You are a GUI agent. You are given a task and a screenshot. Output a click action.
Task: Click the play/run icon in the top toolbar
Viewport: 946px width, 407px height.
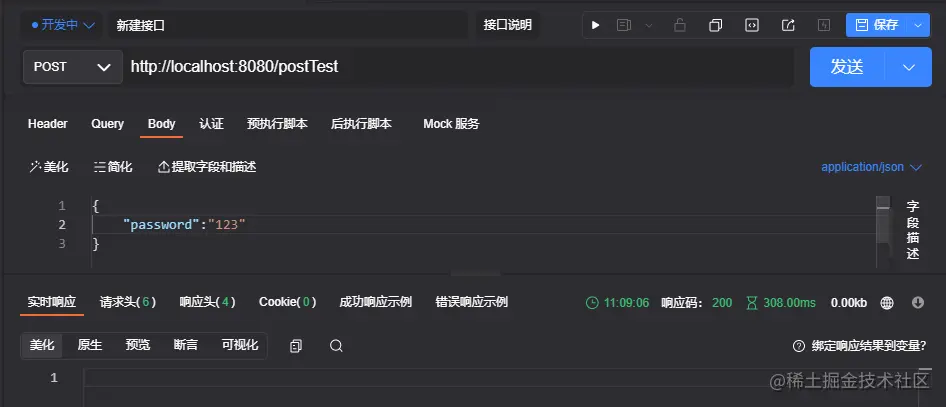(x=595, y=25)
